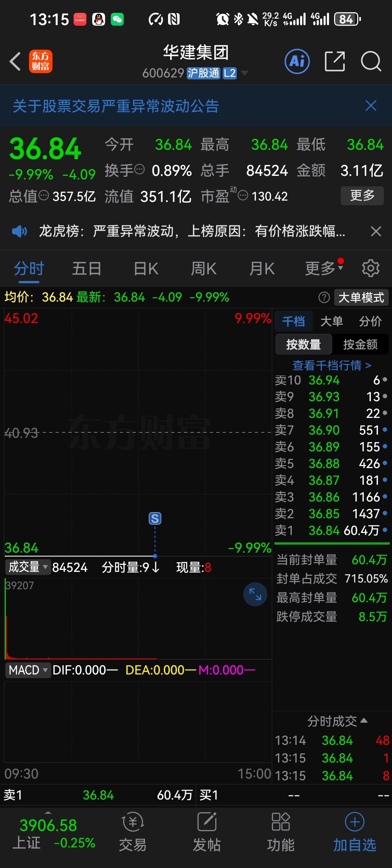Close the 异常波动公告 banner

tap(371, 106)
